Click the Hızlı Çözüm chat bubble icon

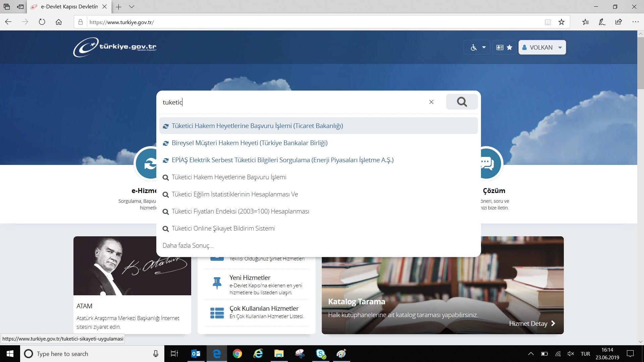tap(491, 164)
